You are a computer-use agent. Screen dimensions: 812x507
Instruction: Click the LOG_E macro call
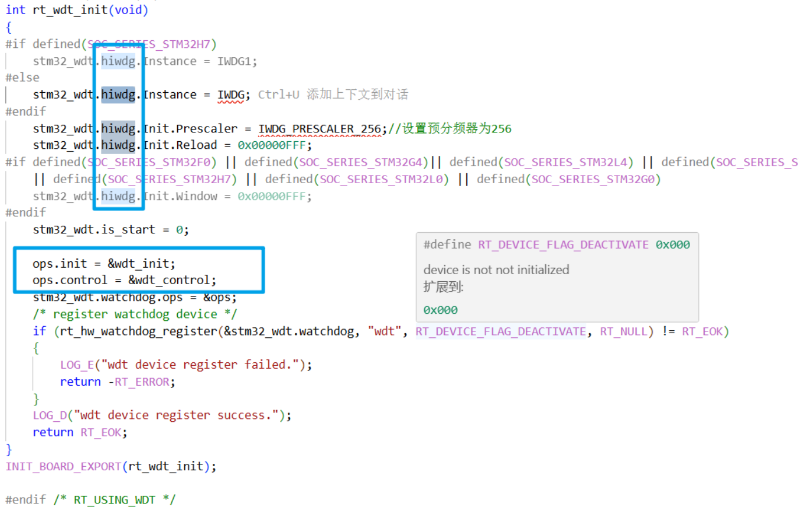tap(77, 365)
